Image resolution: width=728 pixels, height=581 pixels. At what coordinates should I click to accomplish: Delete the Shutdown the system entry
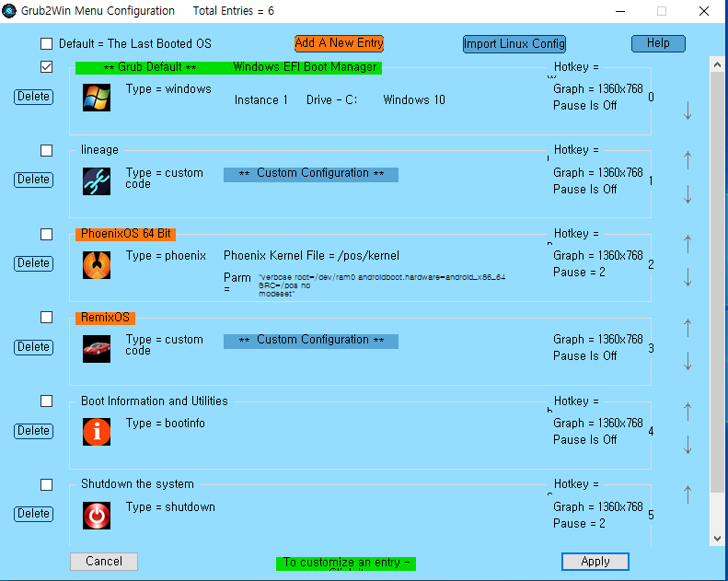tap(33, 514)
